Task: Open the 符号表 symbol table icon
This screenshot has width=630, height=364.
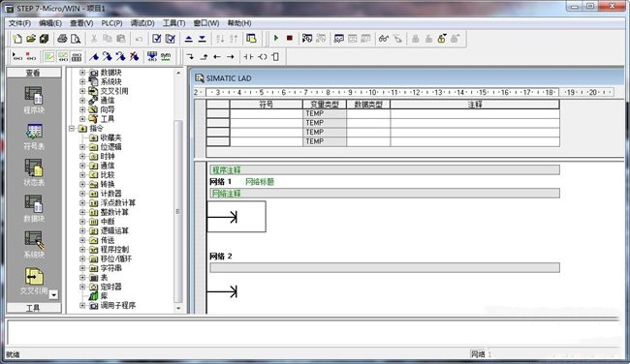Action: tap(34, 136)
